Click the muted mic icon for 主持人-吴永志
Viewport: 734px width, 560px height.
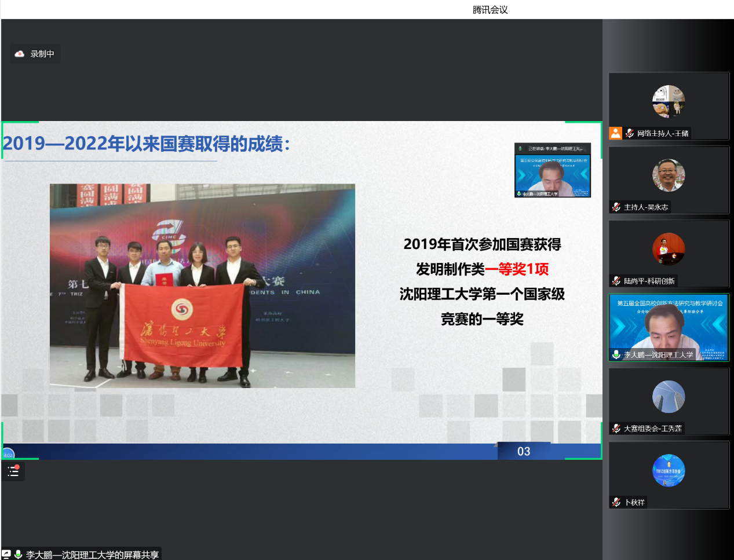(616, 207)
